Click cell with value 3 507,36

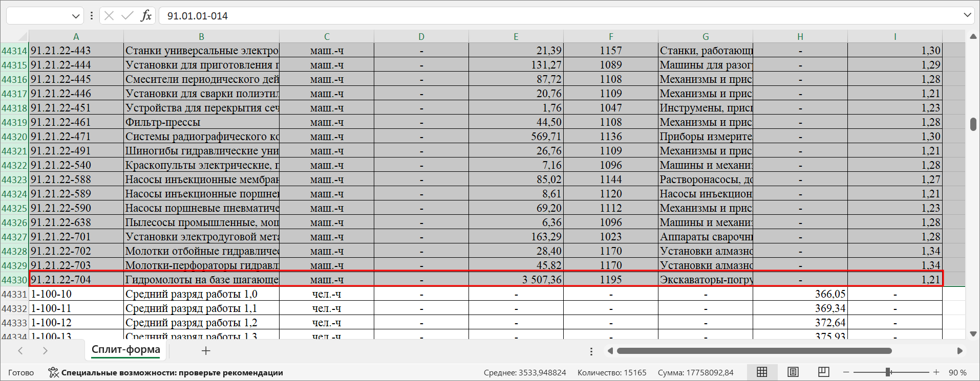pos(516,280)
